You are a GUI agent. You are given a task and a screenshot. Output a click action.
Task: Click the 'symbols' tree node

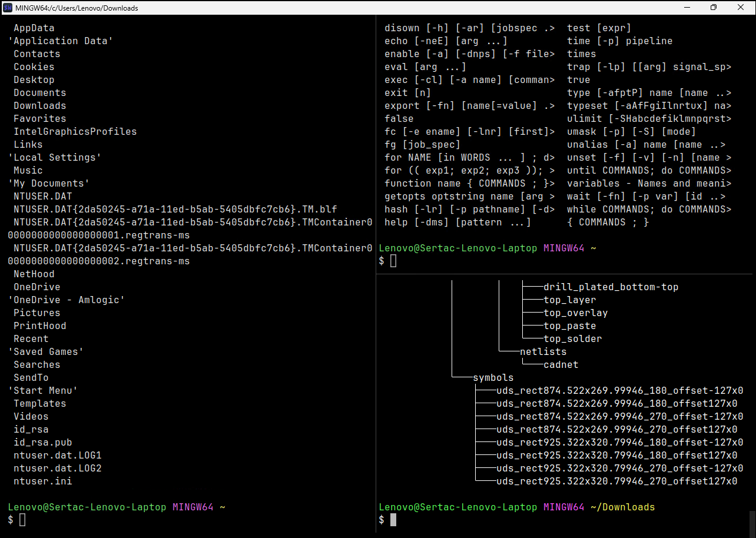pos(493,378)
